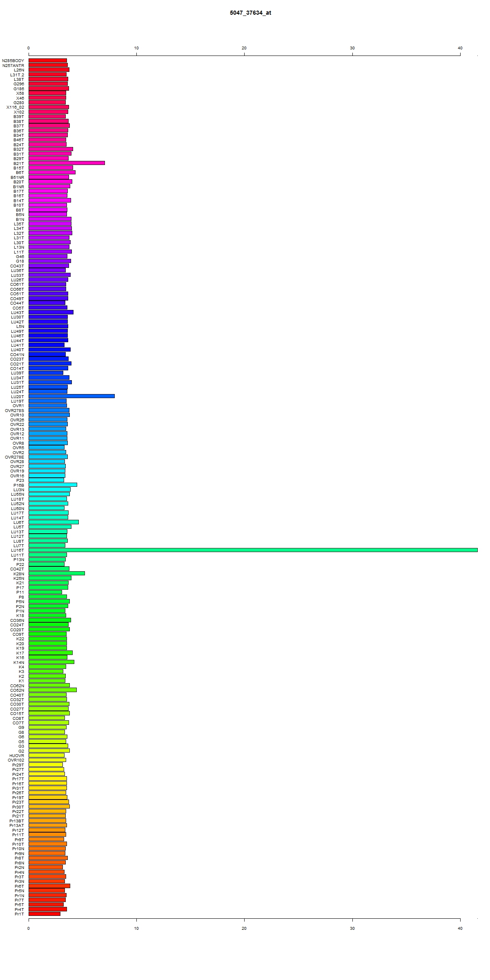This screenshot has height=980, width=490.
Task: Select the K17 row label
Action: [20, 653]
